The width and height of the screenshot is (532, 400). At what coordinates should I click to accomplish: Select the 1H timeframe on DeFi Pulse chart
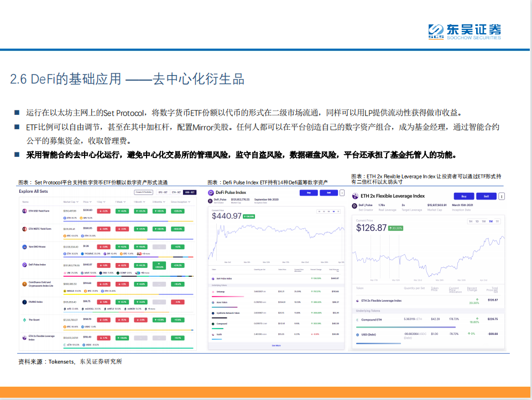point(319,211)
